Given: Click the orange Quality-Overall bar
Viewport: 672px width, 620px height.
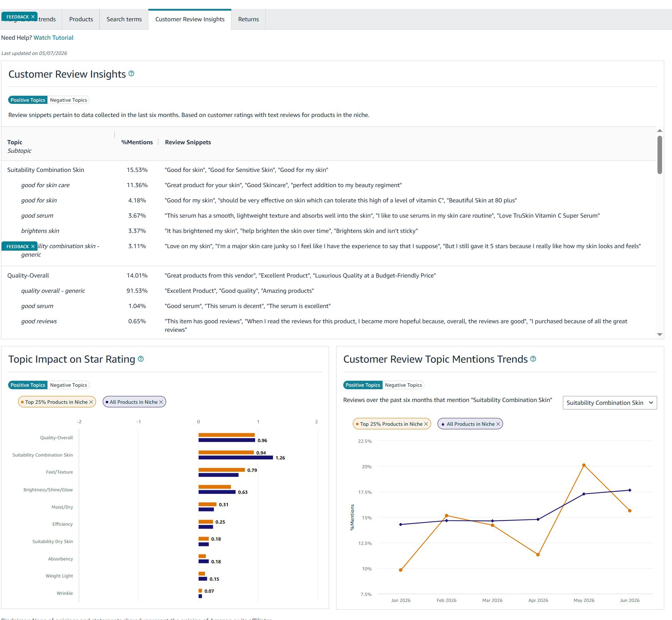Looking at the screenshot, I should (227, 435).
